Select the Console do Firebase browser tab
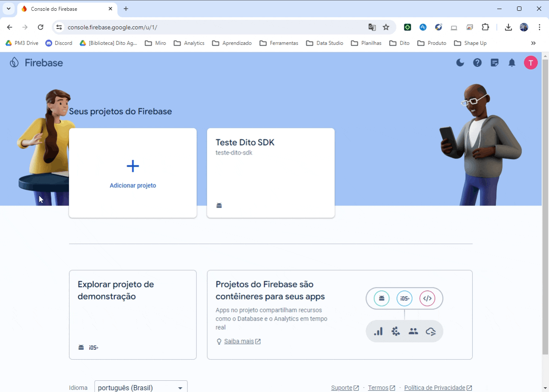Viewport: 549px width, 392px height. click(x=67, y=9)
